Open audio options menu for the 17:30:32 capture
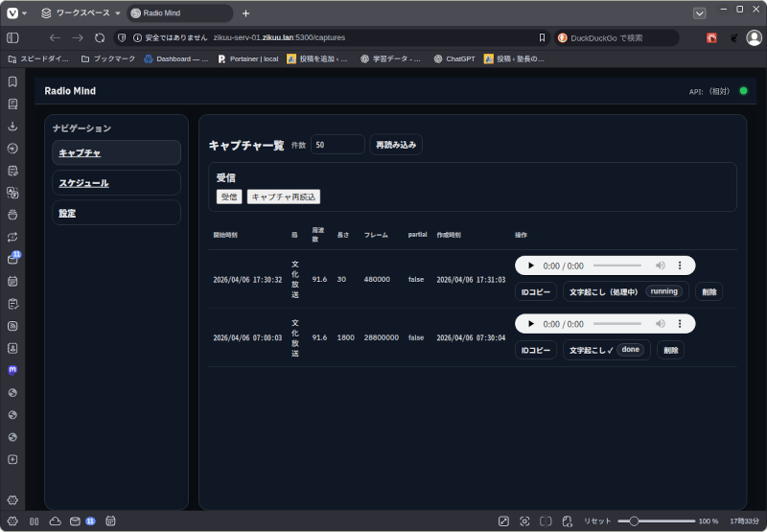This screenshot has width=767, height=532. click(680, 266)
